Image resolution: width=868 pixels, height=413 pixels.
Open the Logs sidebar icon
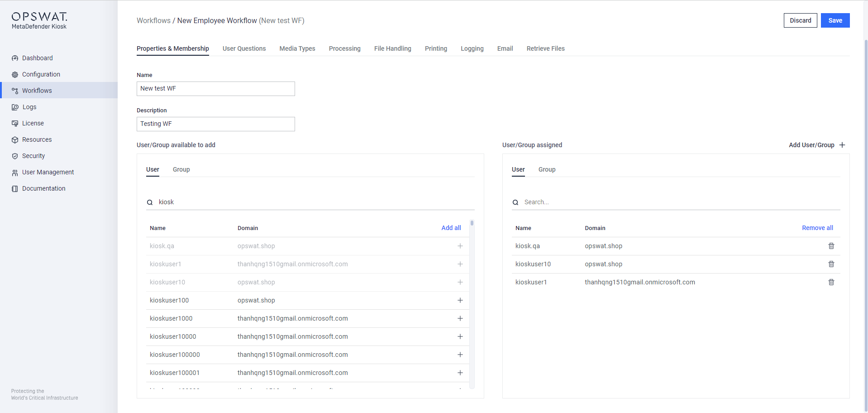point(15,107)
